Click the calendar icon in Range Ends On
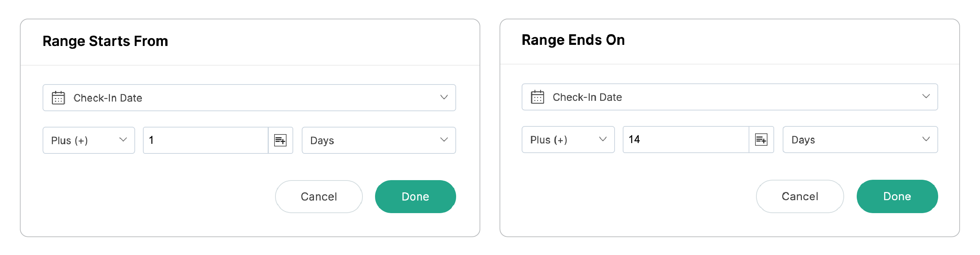This screenshot has width=980, height=255. pos(537,97)
